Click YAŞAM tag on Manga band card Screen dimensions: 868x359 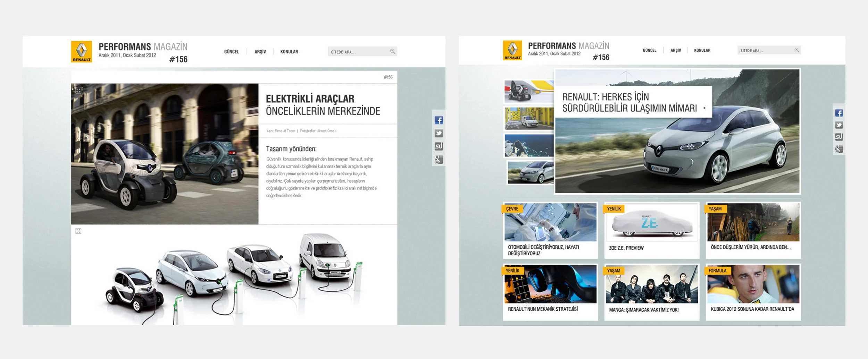click(614, 271)
